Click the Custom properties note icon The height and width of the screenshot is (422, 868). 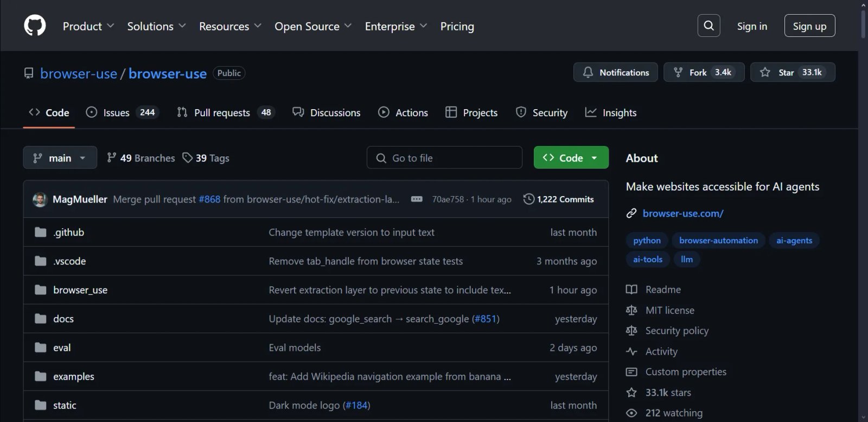(x=631, y=372)
